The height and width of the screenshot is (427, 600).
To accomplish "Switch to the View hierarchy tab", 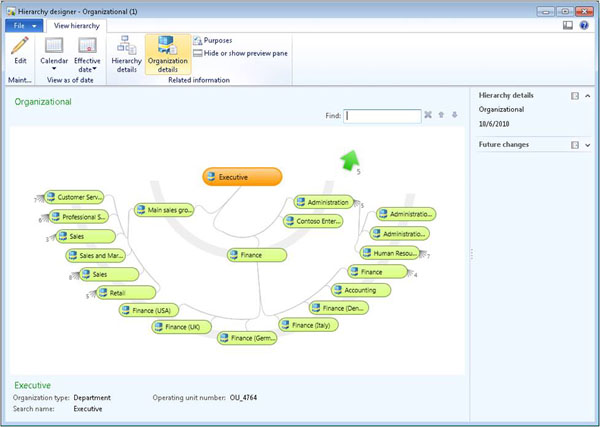I will tap(76, 24).
